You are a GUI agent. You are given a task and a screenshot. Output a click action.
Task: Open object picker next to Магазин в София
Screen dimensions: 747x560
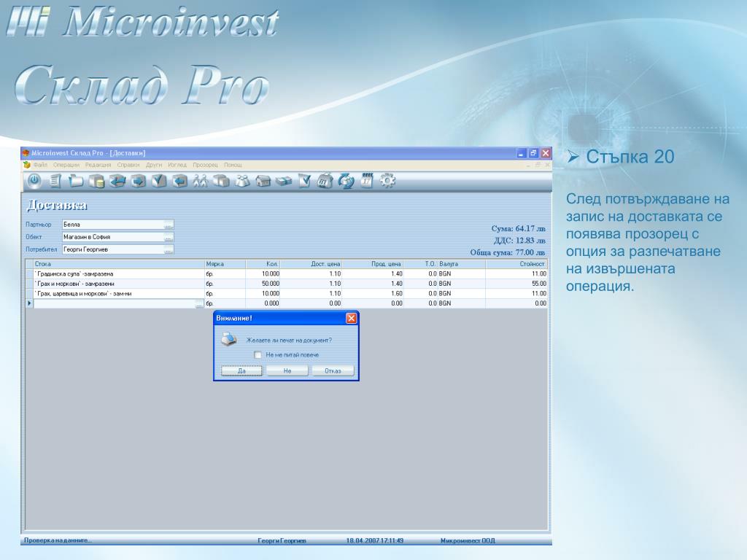169,237
